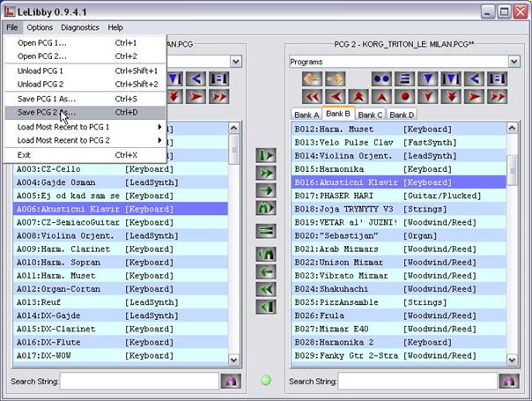
Task: Click PCG 2 list scrollbar thumb
Action: (x=512, y=170)
